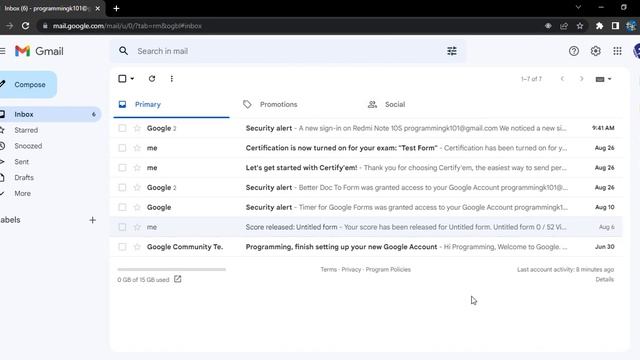Star the Certification turned on email
640x360 pixels.
137,148
